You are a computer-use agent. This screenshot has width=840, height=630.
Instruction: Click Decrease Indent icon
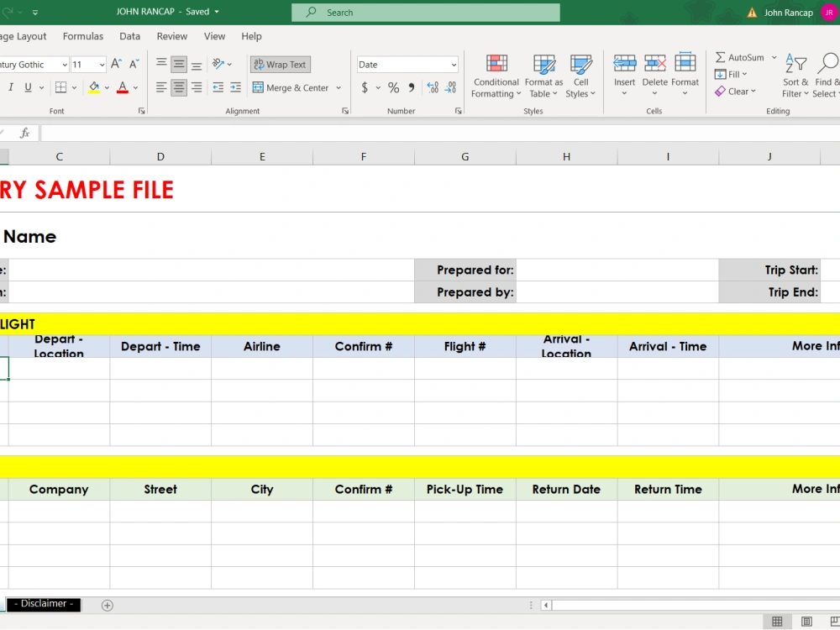[218, 87]
